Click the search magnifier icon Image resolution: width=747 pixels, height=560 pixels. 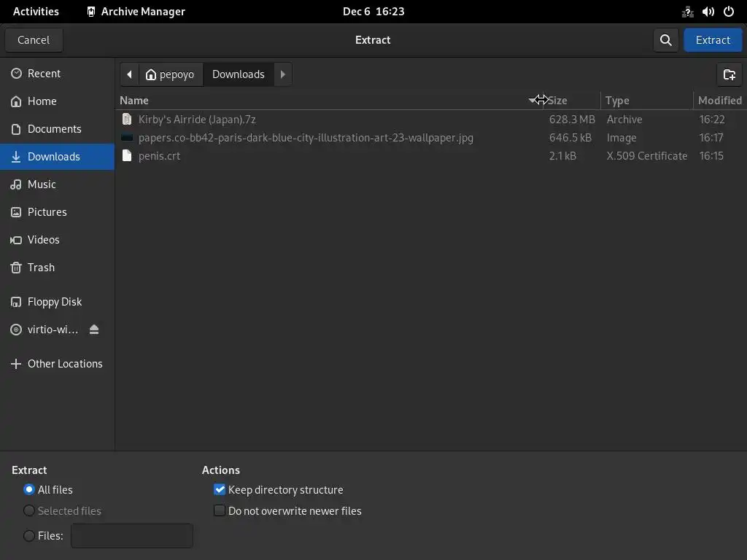point(665,40)
